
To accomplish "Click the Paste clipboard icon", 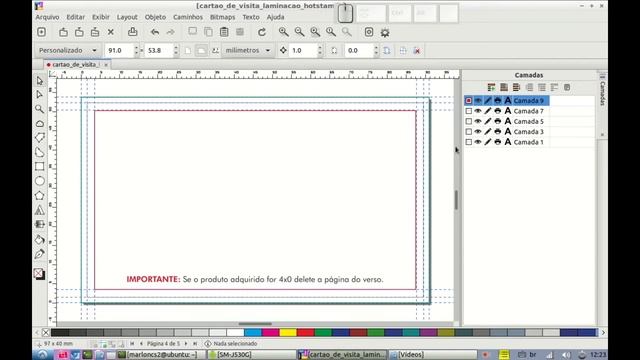I will [x=224, y=32].
